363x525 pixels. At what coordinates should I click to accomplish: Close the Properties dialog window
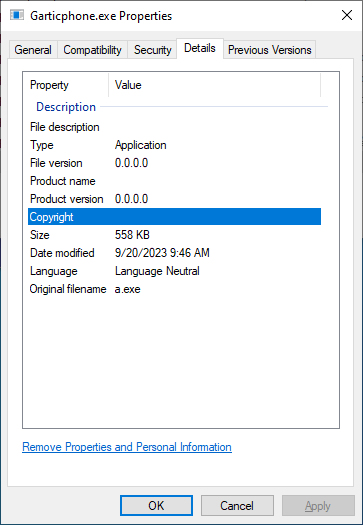(347, 15)
